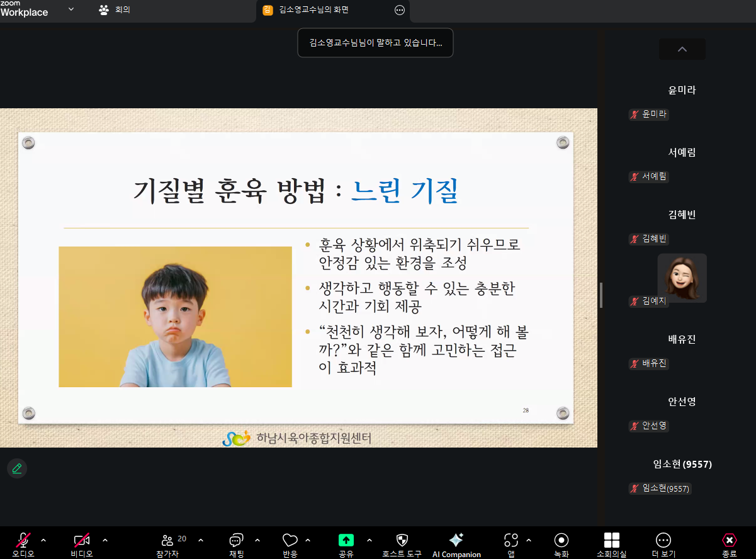This screenshot has height=559, width=756.
Task: Open the 앱 apps icon
Action: click(511, 541)
